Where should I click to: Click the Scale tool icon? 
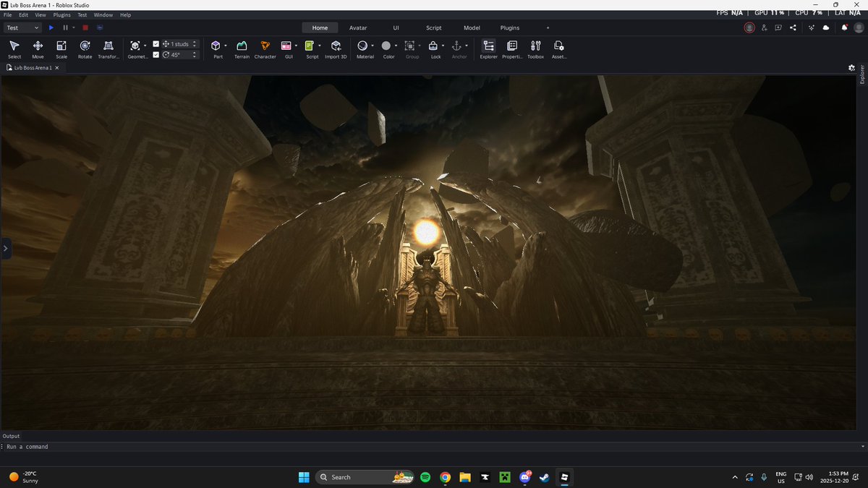61,48
